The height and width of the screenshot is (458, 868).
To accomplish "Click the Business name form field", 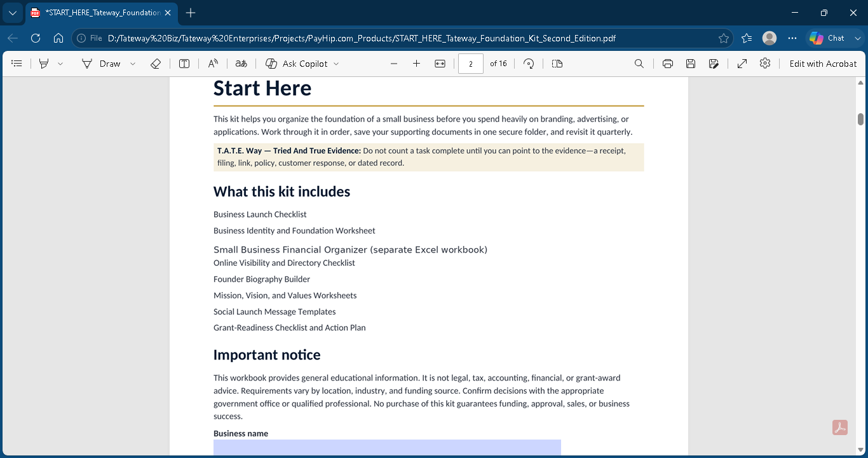I will click(387, 448).
